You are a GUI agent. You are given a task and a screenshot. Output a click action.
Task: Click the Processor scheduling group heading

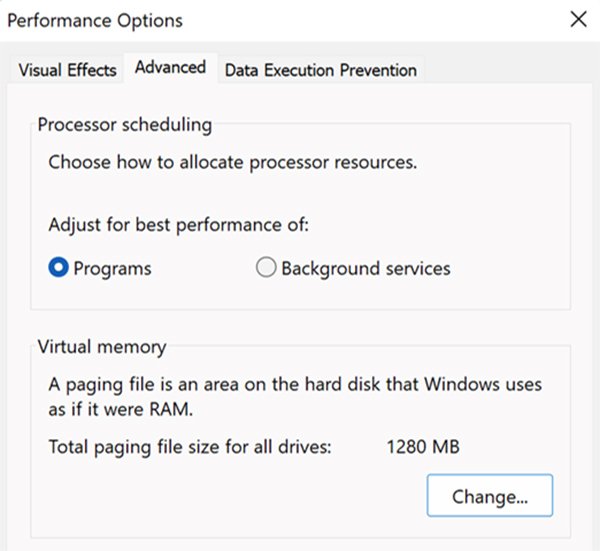(x=124, y=125)
